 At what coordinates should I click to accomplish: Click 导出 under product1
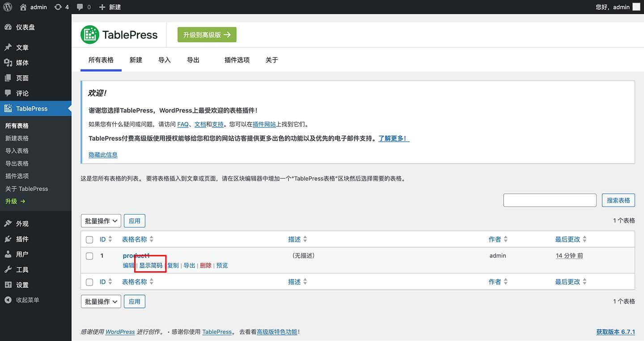190,265
